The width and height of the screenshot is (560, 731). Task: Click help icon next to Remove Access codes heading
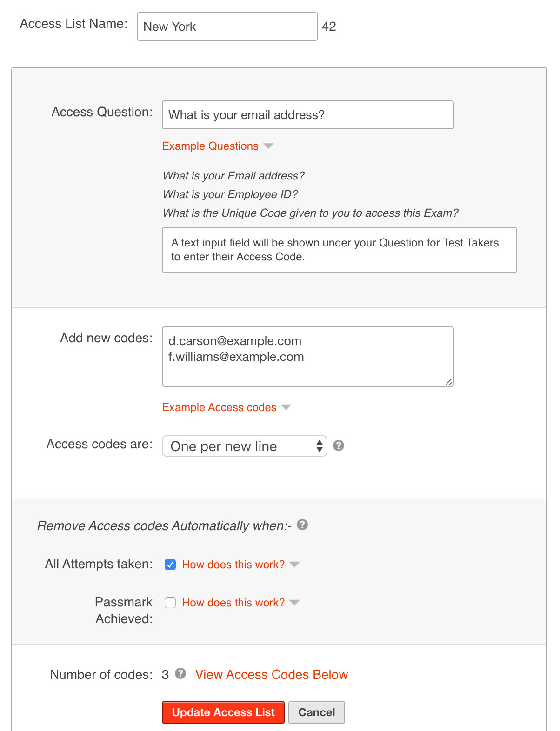click(x=302, y=525)
